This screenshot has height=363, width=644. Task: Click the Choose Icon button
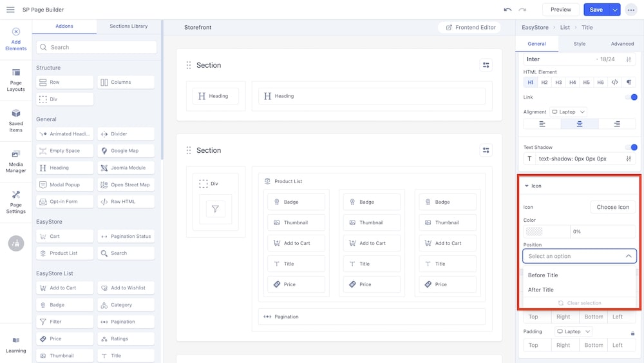tap(612, 207)
